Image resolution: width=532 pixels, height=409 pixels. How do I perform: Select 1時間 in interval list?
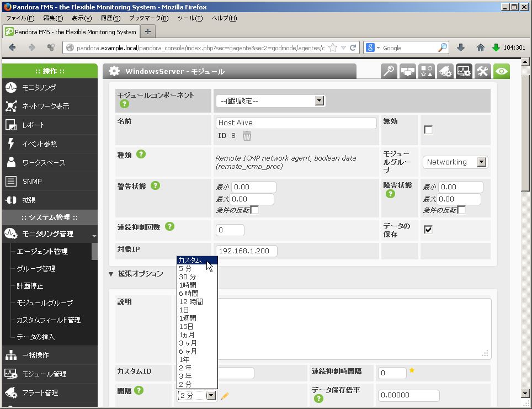point(197,285)
